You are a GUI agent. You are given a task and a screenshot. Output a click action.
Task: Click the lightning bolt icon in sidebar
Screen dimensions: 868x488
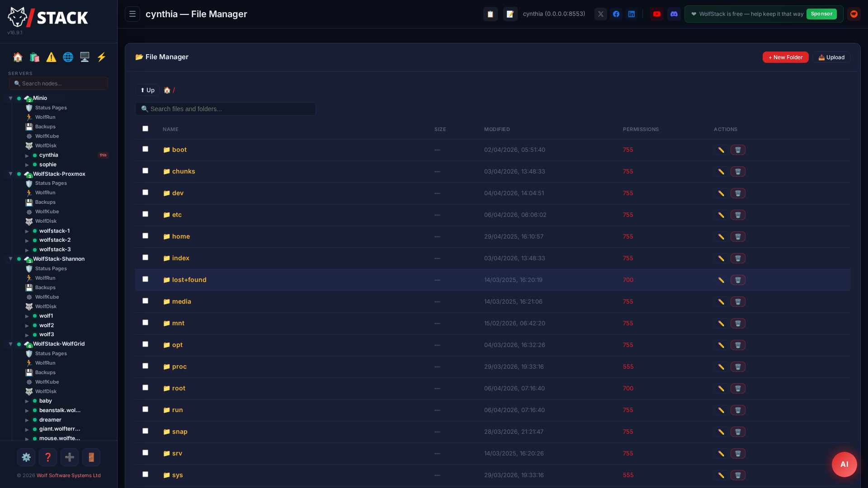101,57
